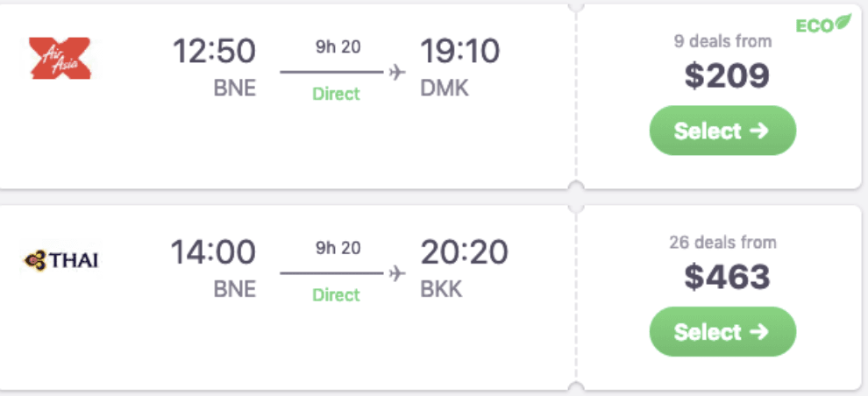
Task: Click the Thai Airways logo
Action: click(x=60, y=260)
